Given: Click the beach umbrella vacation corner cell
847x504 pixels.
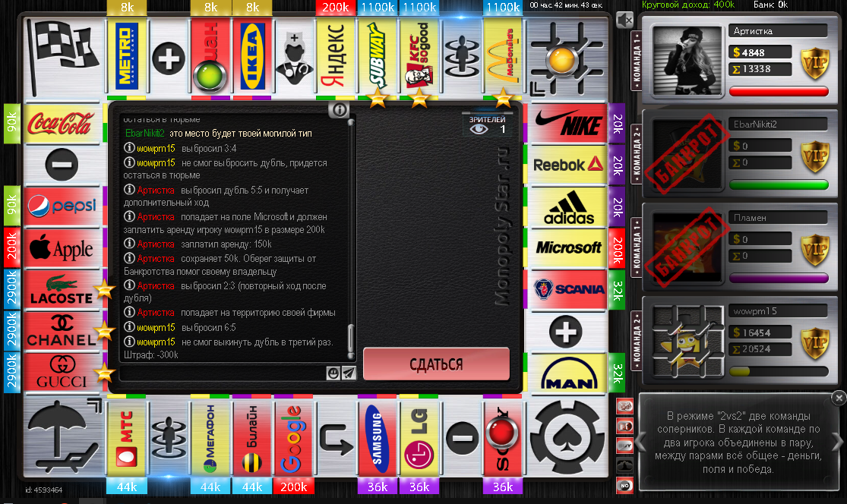Looking at the screenshot, I should point(64,437).
